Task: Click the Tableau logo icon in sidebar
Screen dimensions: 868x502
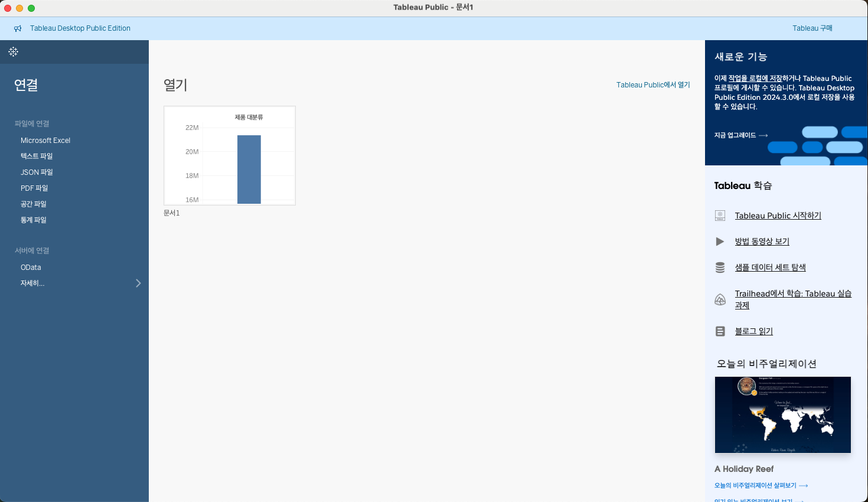Action: [14, 52]
